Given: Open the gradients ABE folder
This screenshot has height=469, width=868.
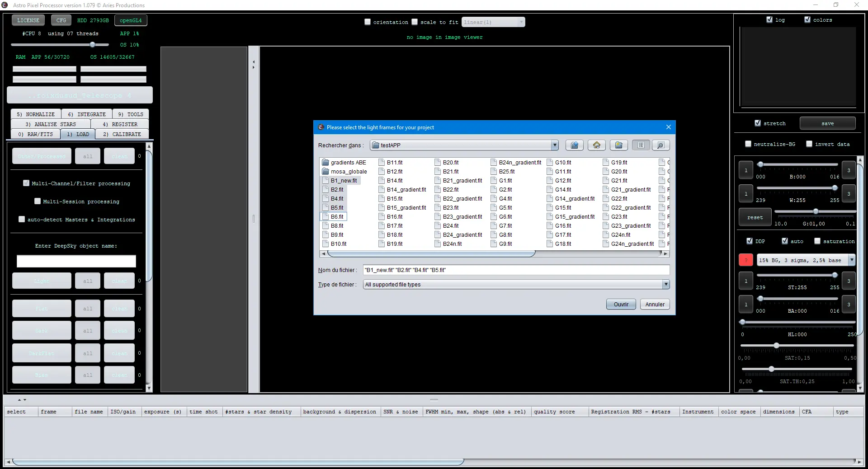Looking at the screenshot, I should pyautogui.click(x=344, y=163).
